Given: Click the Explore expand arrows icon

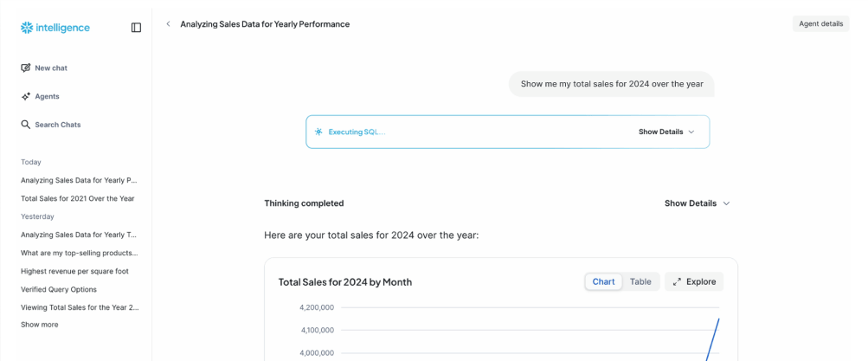Looking at the screenshot, I should (x=678, y=281).
